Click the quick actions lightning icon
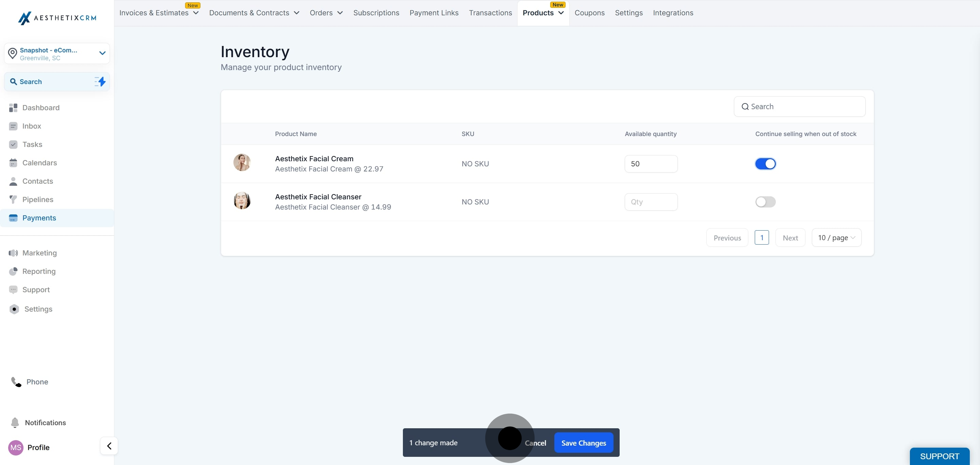 pos(100,82)
